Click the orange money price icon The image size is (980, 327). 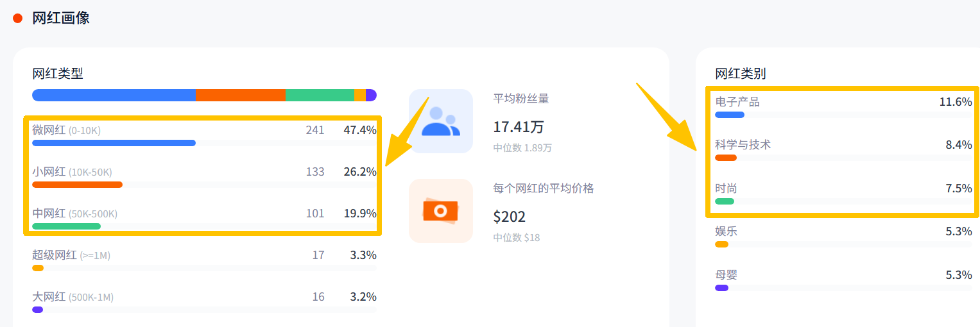pyautogui.click(x=440, y=211)
